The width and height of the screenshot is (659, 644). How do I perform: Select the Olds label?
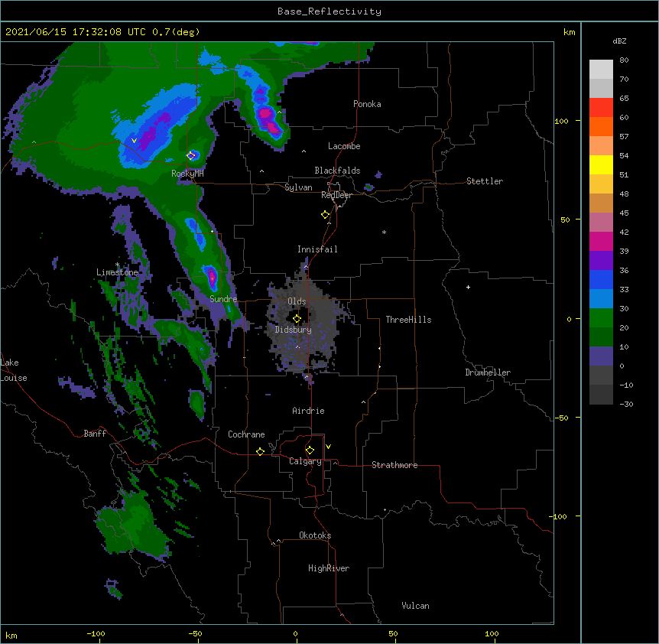tap(297, 301)
